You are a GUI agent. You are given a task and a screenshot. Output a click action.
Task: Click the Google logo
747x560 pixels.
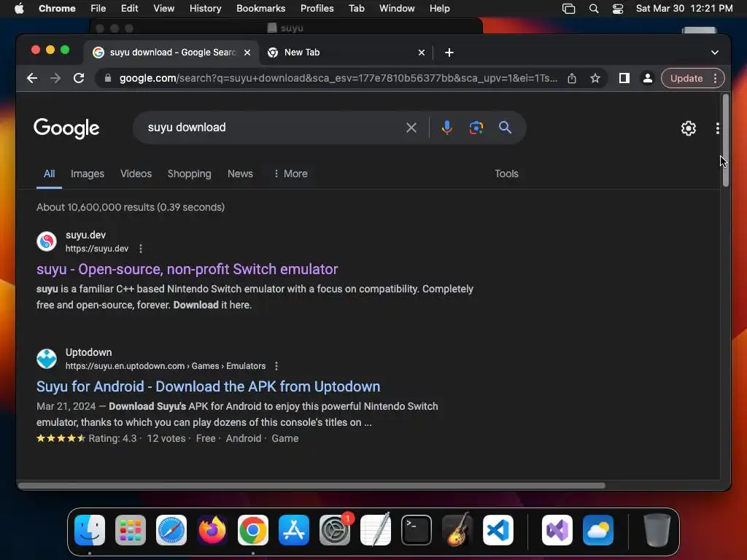click(66, 128)
